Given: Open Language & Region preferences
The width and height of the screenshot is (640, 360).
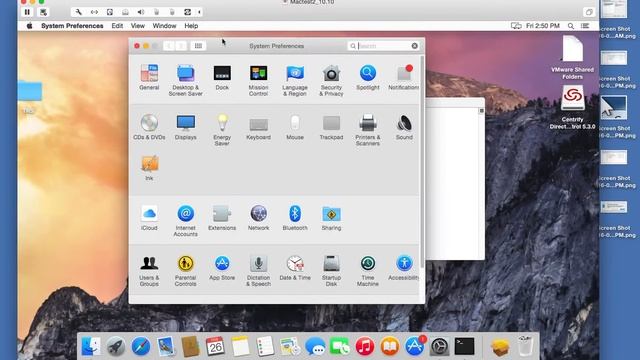Looking at the screenshot, I should click(x=295, y=80).
